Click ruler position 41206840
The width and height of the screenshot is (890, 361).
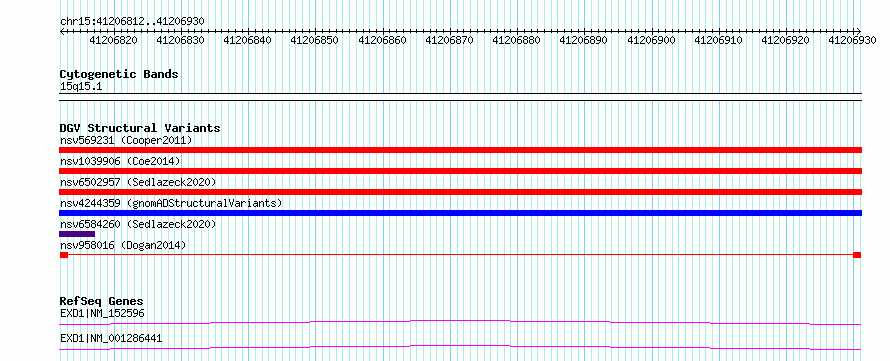coord(248,40)
